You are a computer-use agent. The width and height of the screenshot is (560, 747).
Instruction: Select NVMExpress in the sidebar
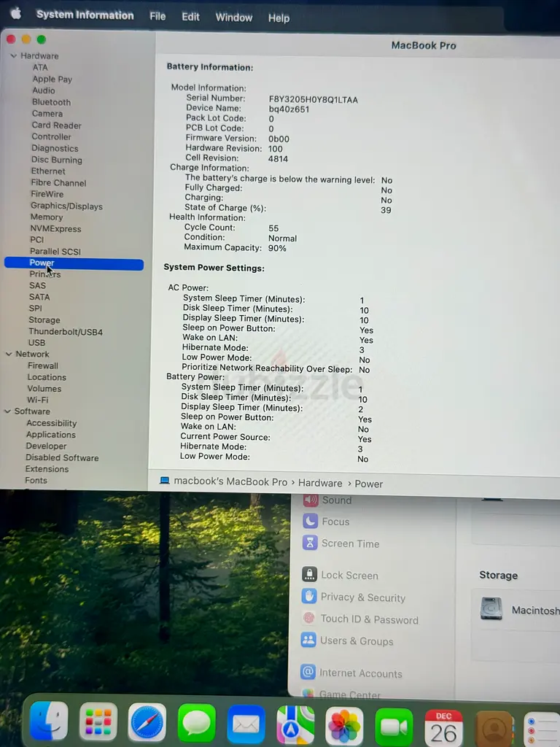pos(55,228)
